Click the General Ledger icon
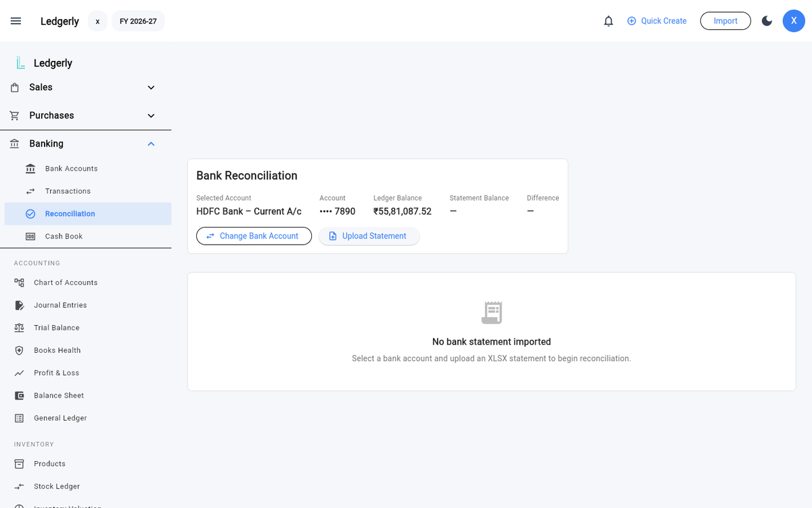The height and width of the screenshot is (508, 812). pyautogui.click(x=20, y=419)
